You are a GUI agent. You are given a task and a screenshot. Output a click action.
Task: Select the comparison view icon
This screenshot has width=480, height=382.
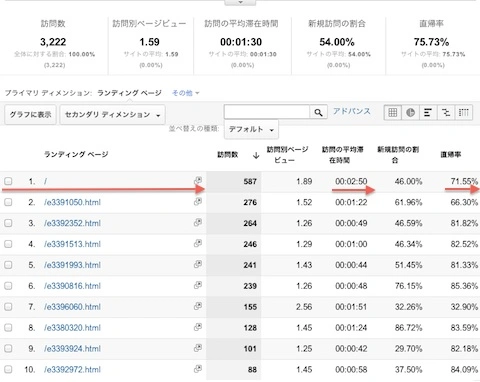pyautogui.click(x=446, y=113)
